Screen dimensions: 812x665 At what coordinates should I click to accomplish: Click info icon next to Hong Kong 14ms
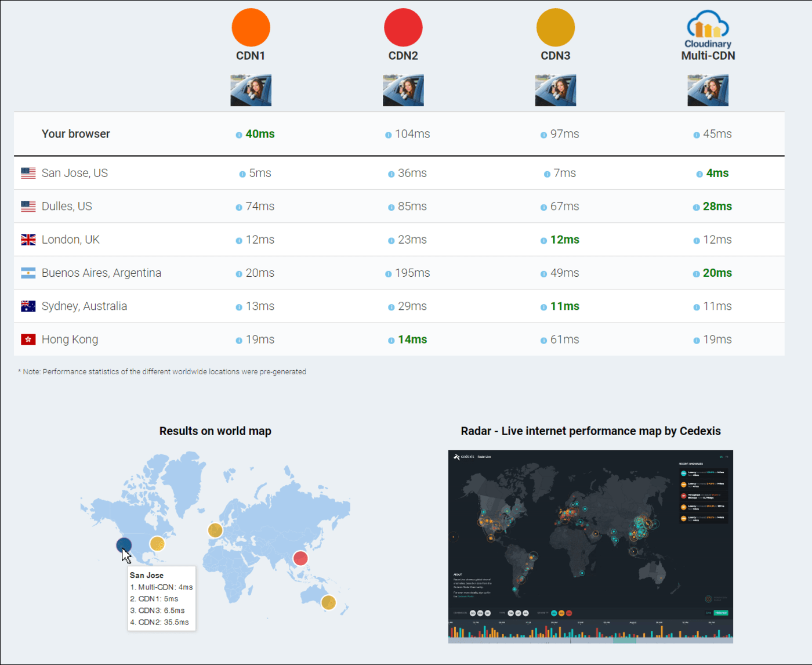(391, 341)
